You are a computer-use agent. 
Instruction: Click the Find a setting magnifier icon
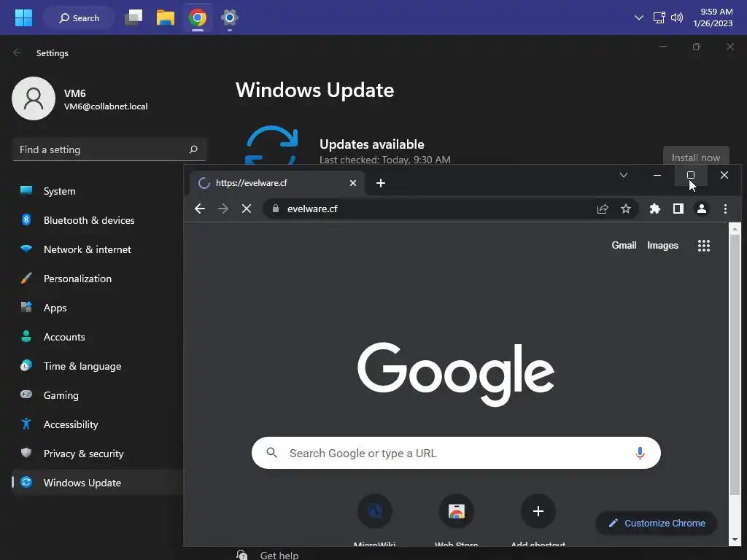click(193, 149)
